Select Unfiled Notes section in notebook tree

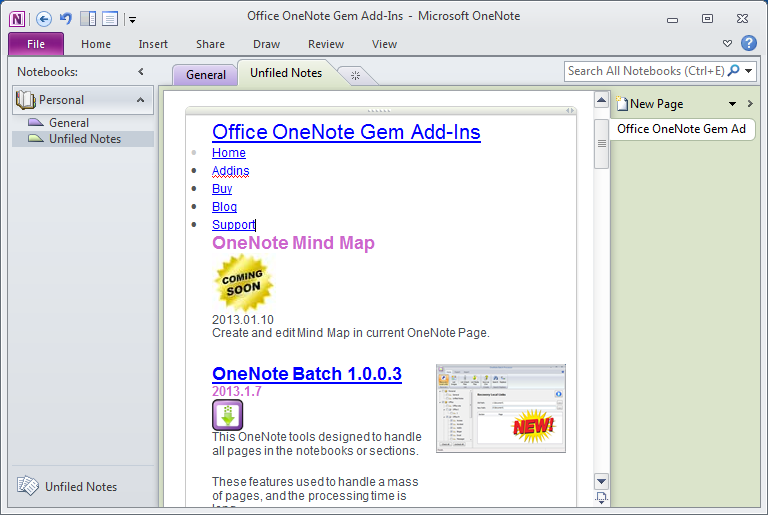[85, 139]
